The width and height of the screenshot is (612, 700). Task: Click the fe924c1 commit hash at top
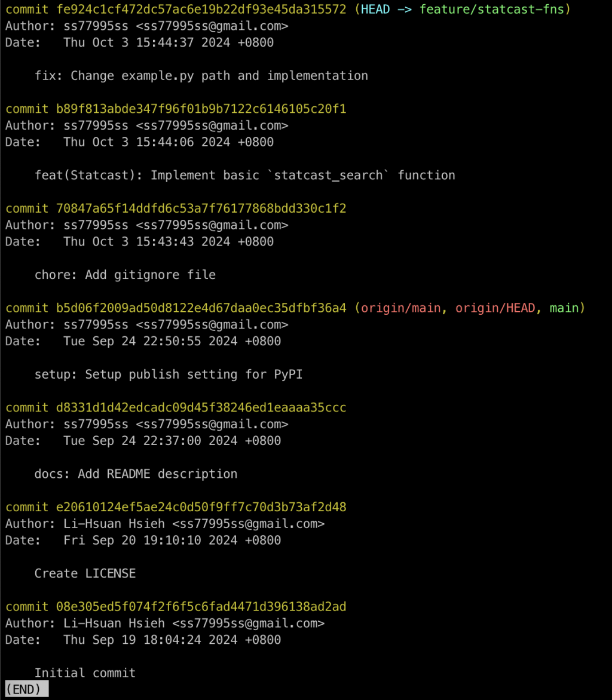201,10
